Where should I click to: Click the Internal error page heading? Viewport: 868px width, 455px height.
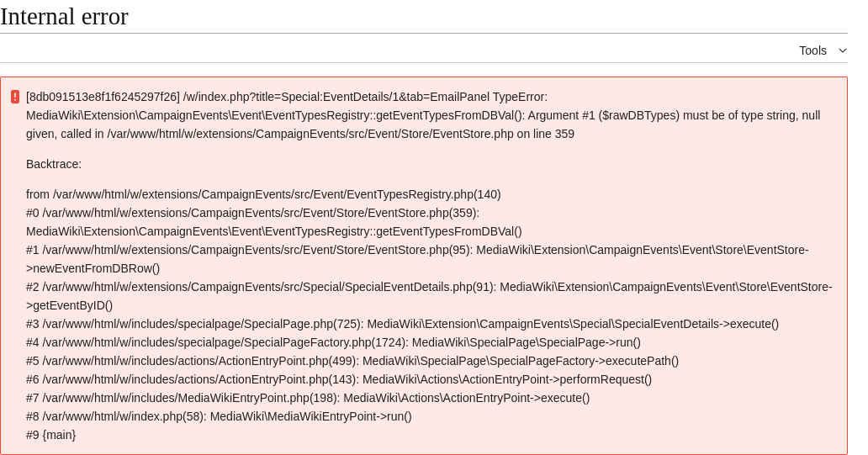tap(64, 17)
